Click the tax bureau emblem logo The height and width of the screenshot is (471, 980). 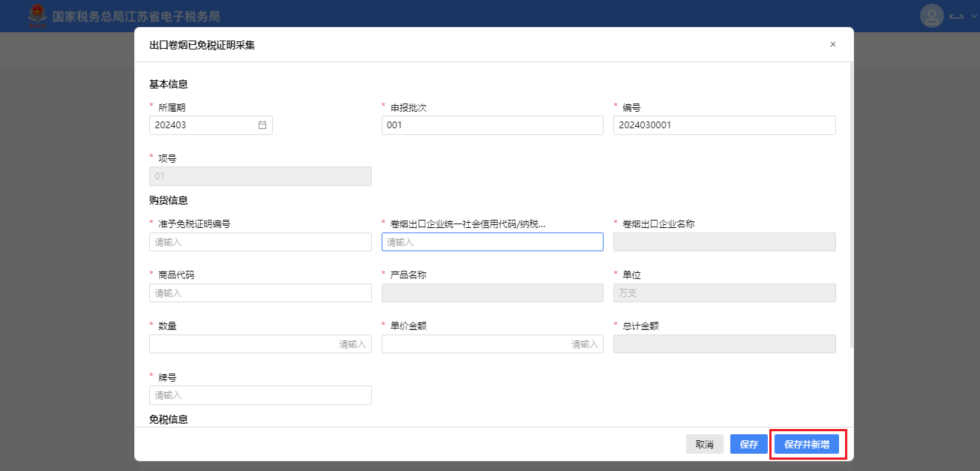(36, 16)
